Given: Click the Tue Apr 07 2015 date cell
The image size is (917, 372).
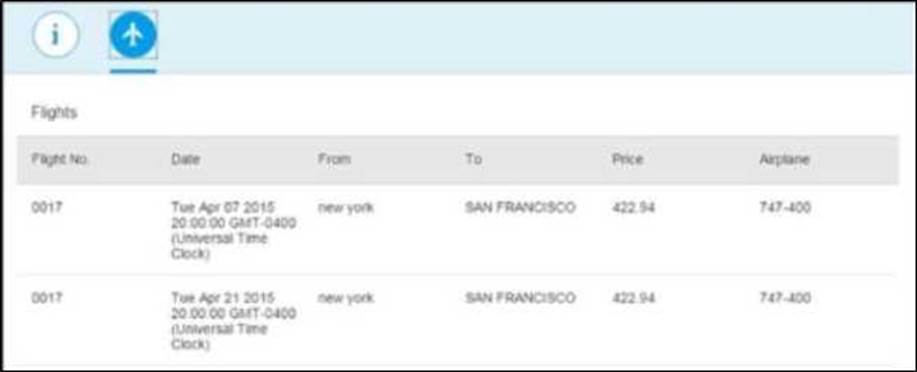Looking at the screenshot, I should point(233,230).
